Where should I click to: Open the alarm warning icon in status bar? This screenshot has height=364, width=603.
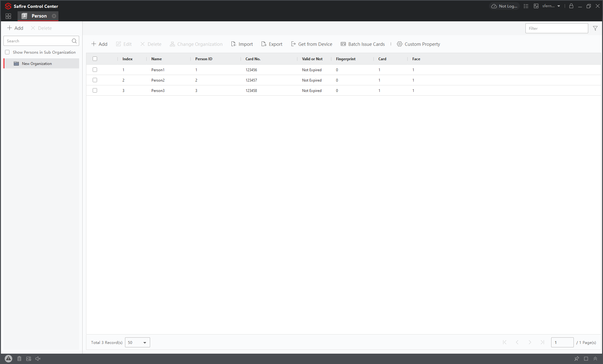8,359
